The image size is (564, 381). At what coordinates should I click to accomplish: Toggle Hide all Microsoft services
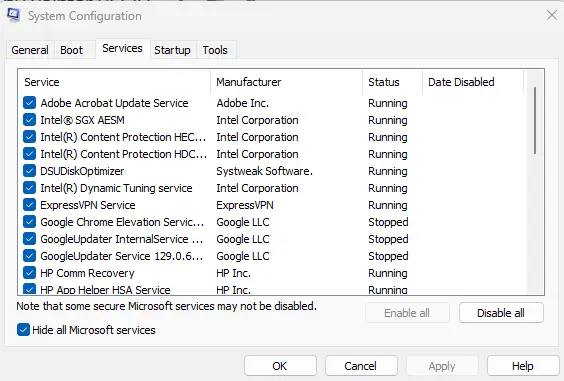[23, 330]
